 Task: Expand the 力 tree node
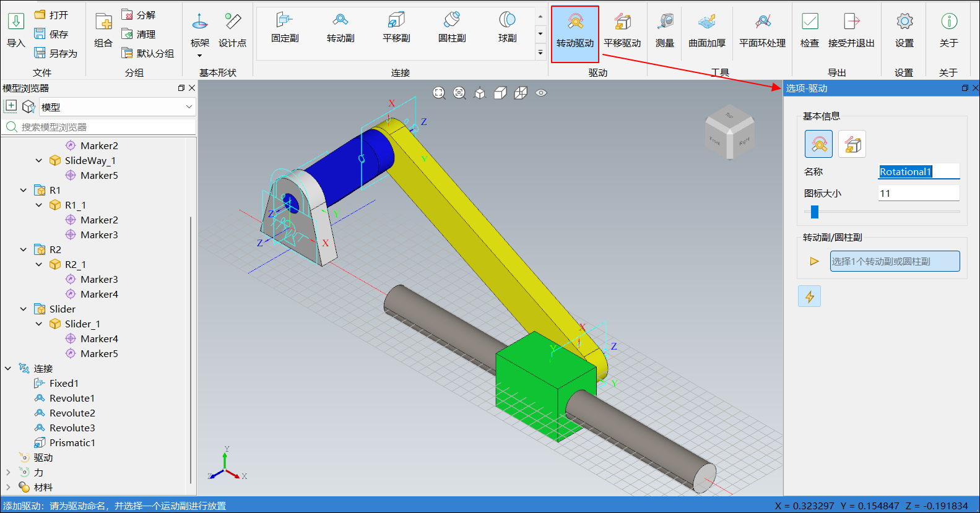tap(8, 472)
